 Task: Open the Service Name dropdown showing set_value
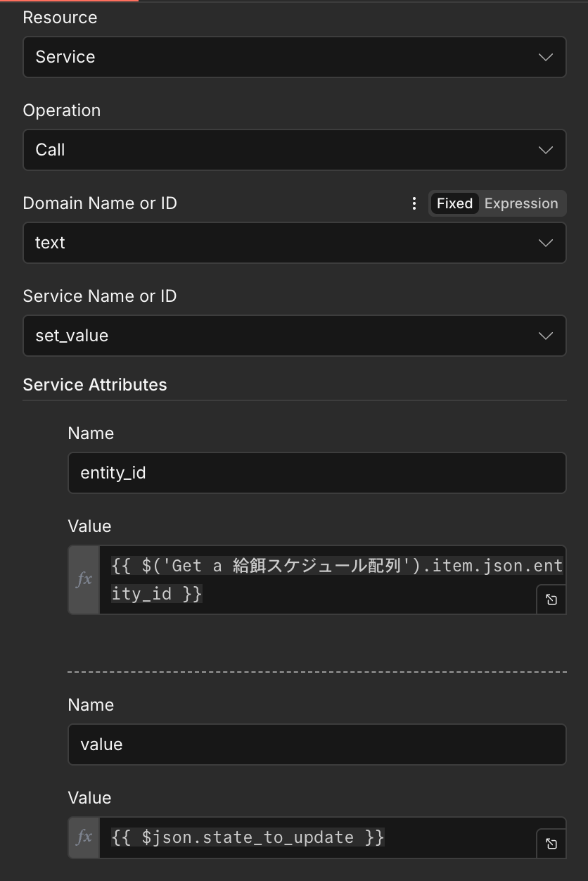[x=281, y=336]
